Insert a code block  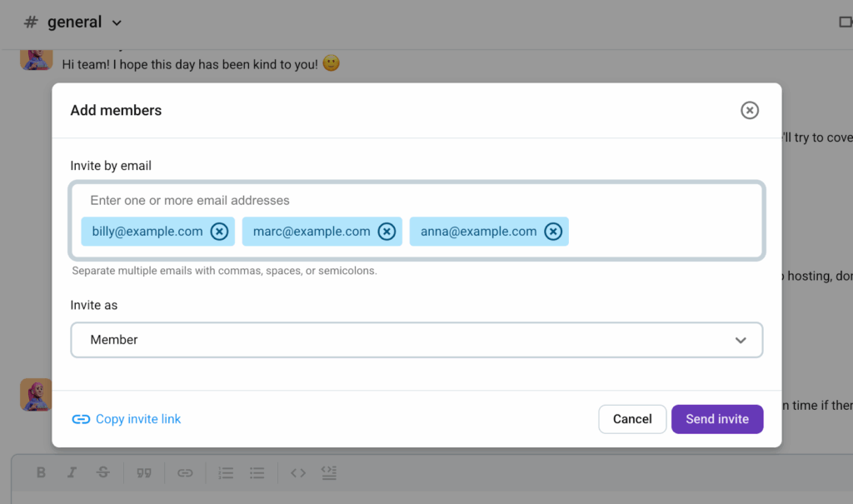click(x=329, y=472)
